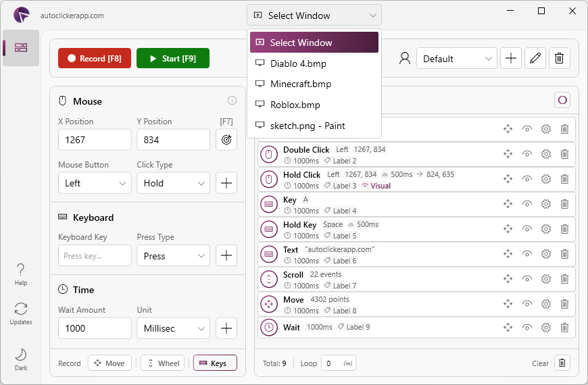Select sketch.png - Paint window
Viewport: 588px width, 385px height.
click(x=314, y=126)
